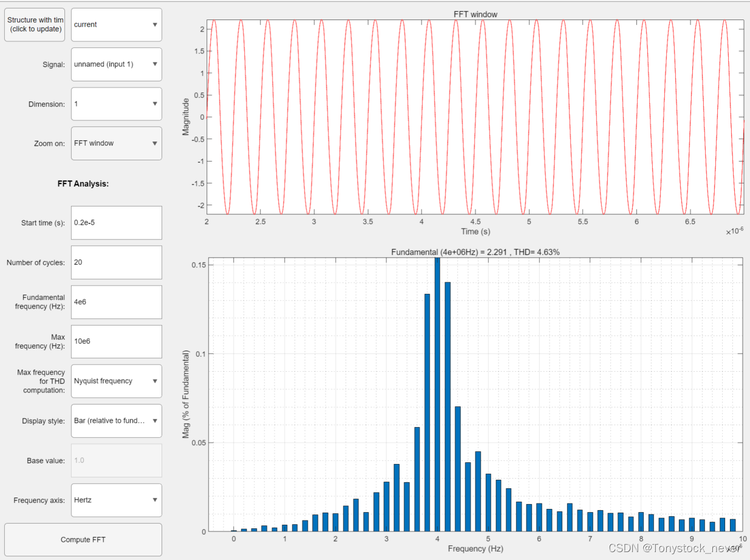The image size is (750, 560).
Task: Click the grayed Base value field showing 1.0
Action: [x=116, y=460]
